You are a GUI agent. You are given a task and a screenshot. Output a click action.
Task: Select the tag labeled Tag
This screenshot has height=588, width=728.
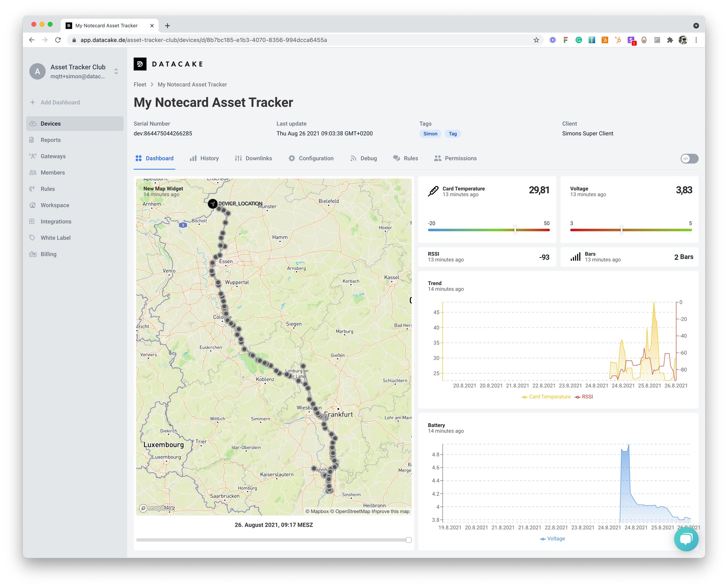click(x=453, y=134)
